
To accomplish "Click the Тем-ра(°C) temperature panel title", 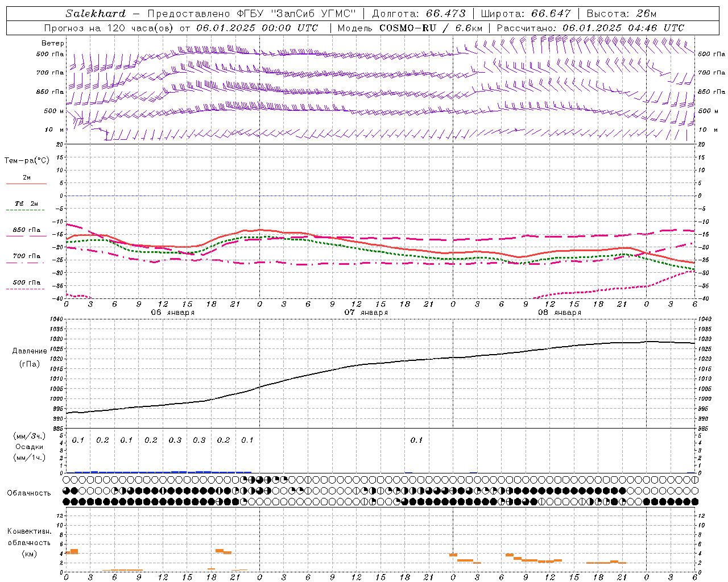I will click(x=27, y=161).
